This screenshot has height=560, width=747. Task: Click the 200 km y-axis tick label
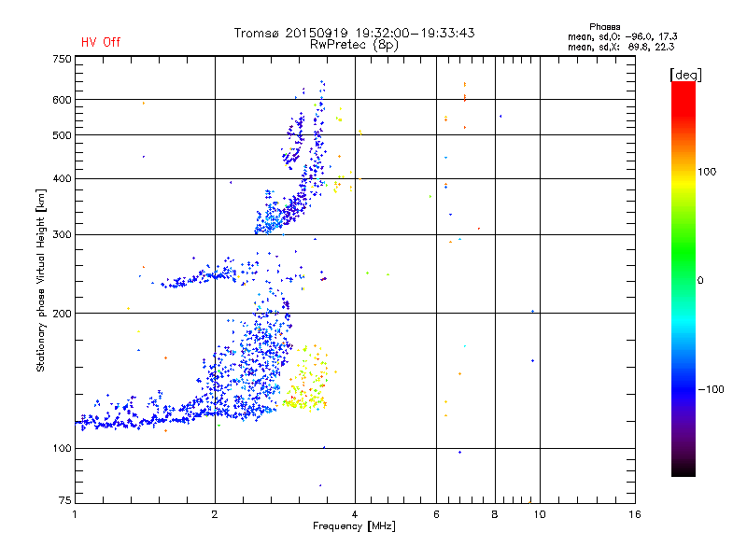62,314
